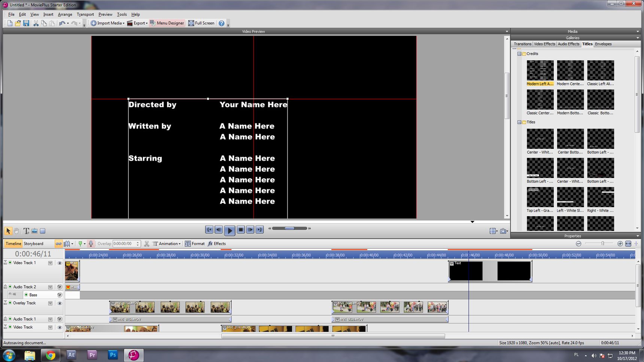Screen dimensions: 644x362
Task: Open Overlay Track options dropdown
Action: point(50,303)
